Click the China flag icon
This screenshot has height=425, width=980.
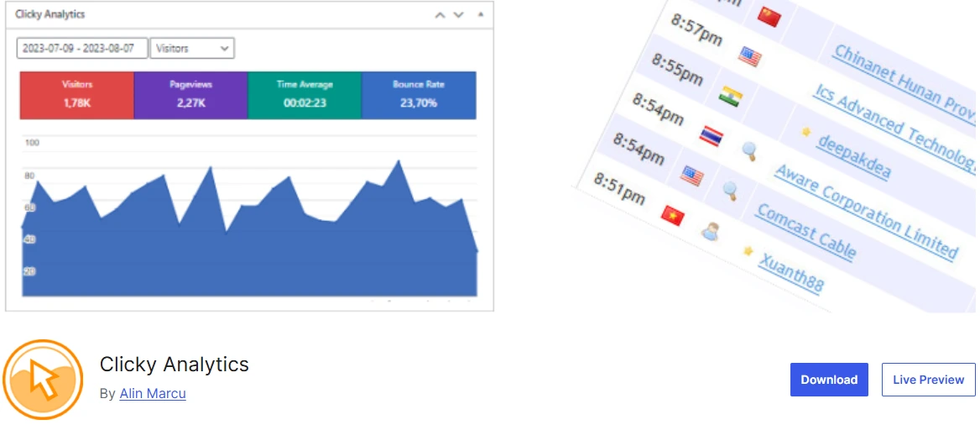pyautogui.click(x=769, y=16)
